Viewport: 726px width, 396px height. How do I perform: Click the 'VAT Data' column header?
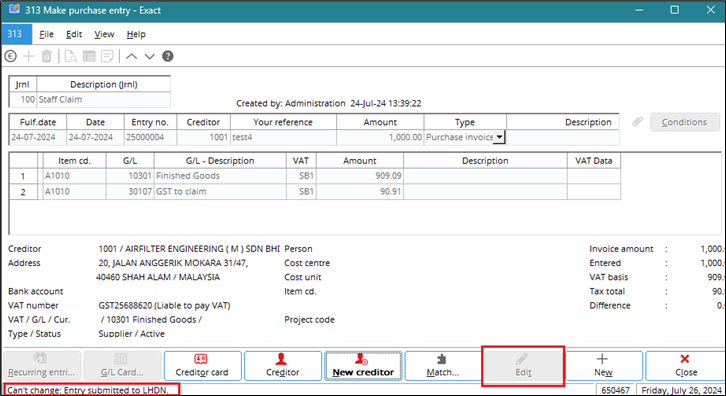tap(594, 161)
